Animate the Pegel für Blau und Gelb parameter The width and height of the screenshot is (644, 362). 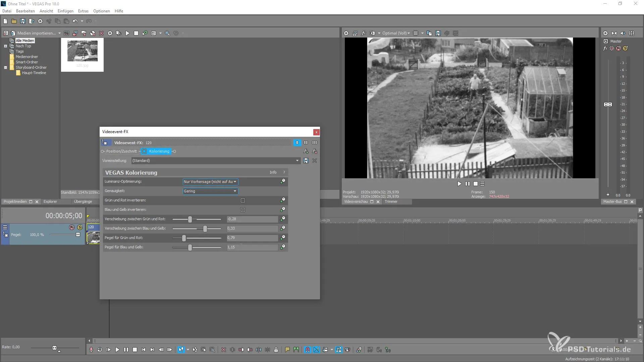pos(283,247)
